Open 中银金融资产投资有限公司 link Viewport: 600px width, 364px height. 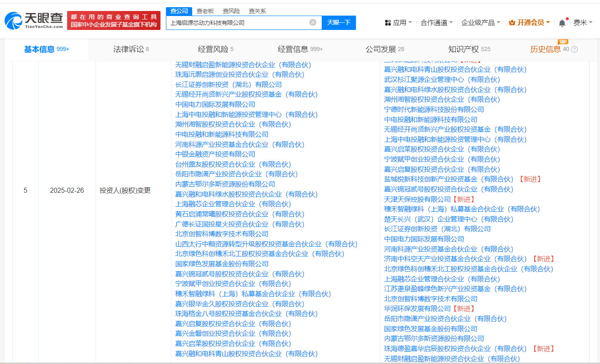[215, 154]
